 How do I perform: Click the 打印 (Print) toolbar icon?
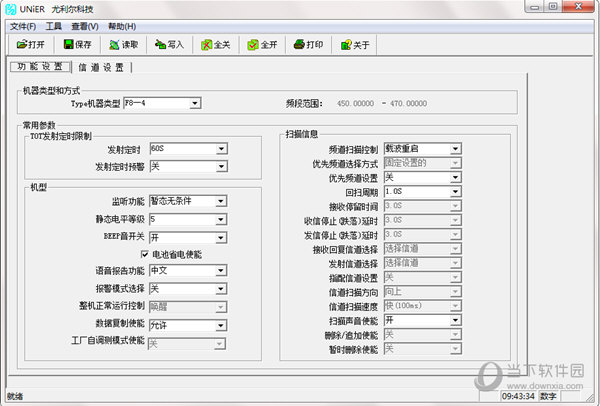tap(299, 44)
